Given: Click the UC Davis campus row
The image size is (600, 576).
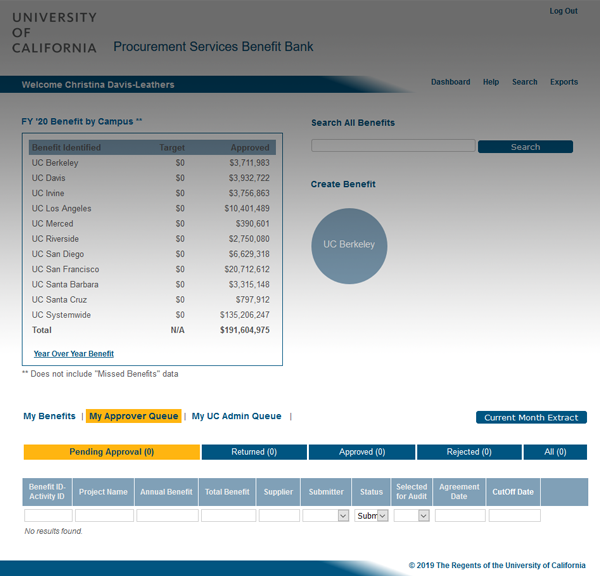Looking at the screenshot, I should click(x=152, y=178).
